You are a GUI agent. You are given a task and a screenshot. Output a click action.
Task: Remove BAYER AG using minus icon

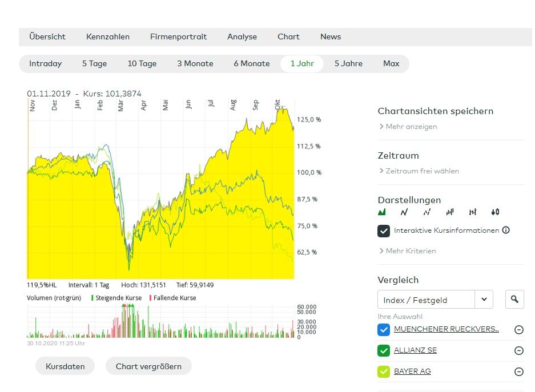pyautogui.click(x=518, y=371)
